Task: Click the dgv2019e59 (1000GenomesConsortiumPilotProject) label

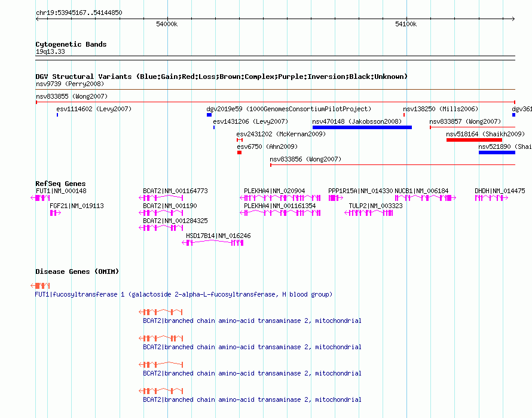Action: 289,109
